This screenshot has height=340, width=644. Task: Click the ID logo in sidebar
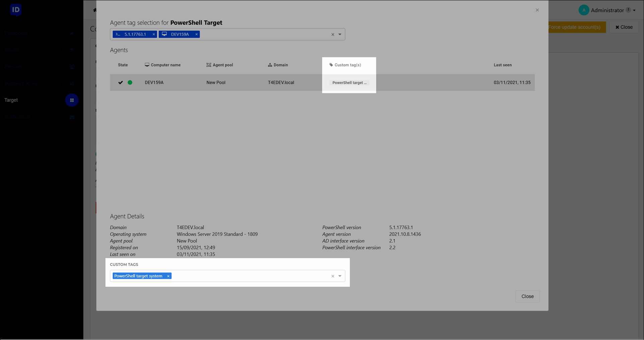[16, 10]
